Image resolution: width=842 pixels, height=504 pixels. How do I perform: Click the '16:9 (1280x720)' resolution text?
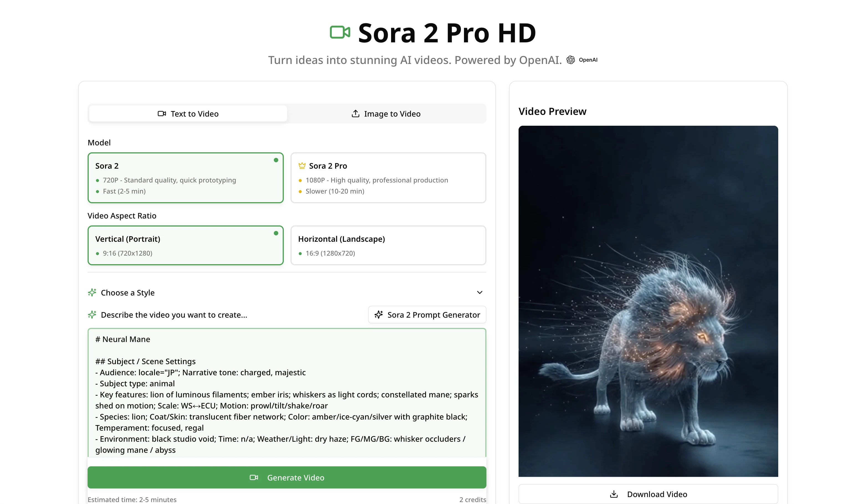pos(330,253)
